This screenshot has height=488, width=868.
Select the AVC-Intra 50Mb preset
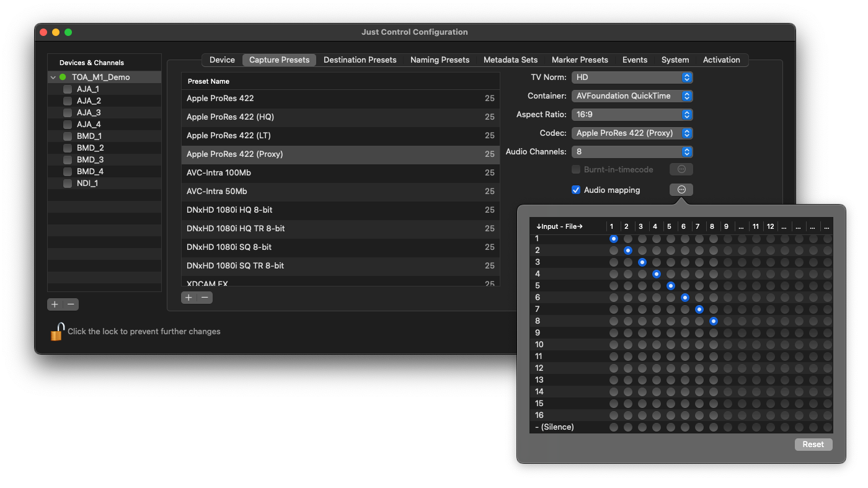tap(340, 192)
